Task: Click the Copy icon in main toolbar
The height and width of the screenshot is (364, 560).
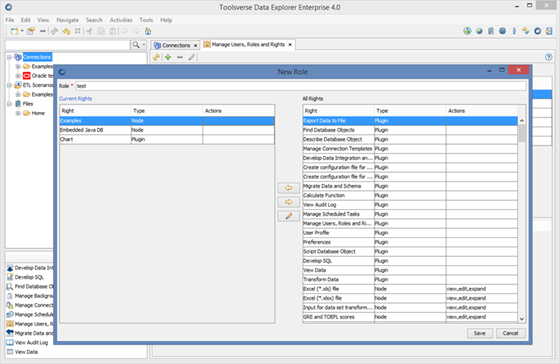Action: click(x=101, y=31)
